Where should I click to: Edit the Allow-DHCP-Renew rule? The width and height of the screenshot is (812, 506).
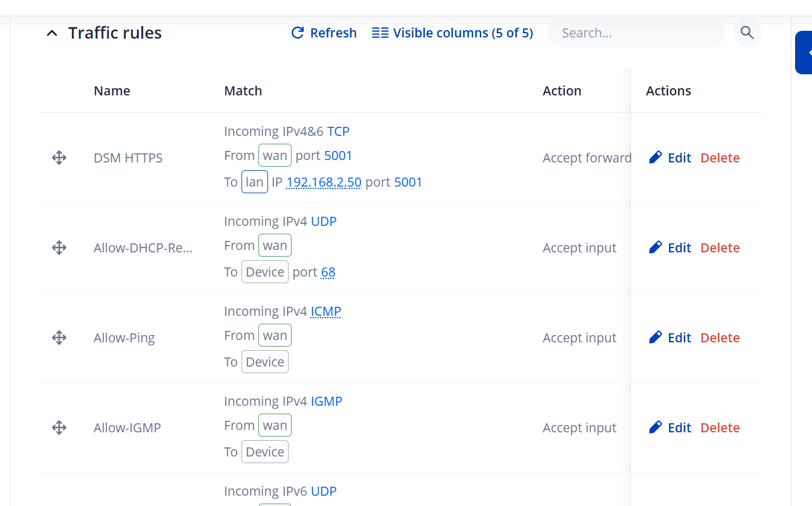point(670,248)
